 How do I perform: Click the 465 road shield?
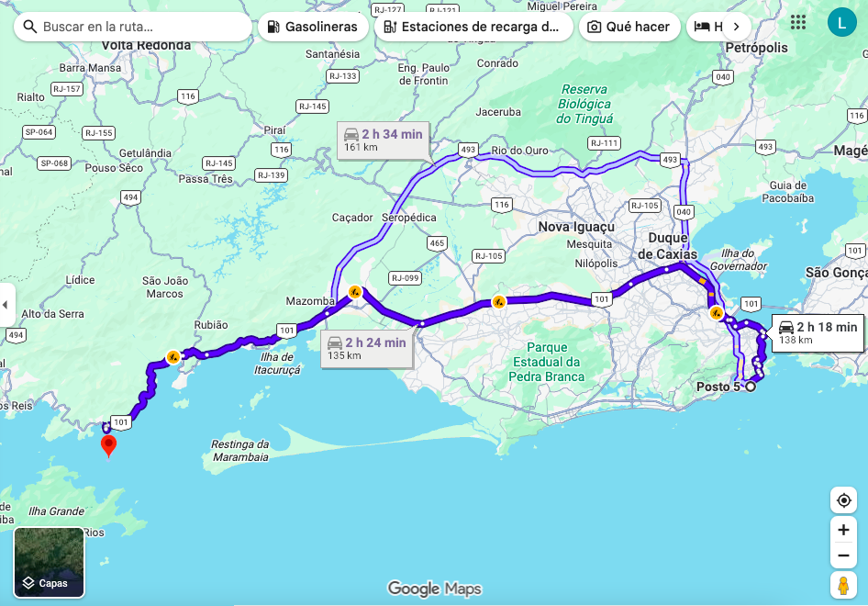coord(437,243)
